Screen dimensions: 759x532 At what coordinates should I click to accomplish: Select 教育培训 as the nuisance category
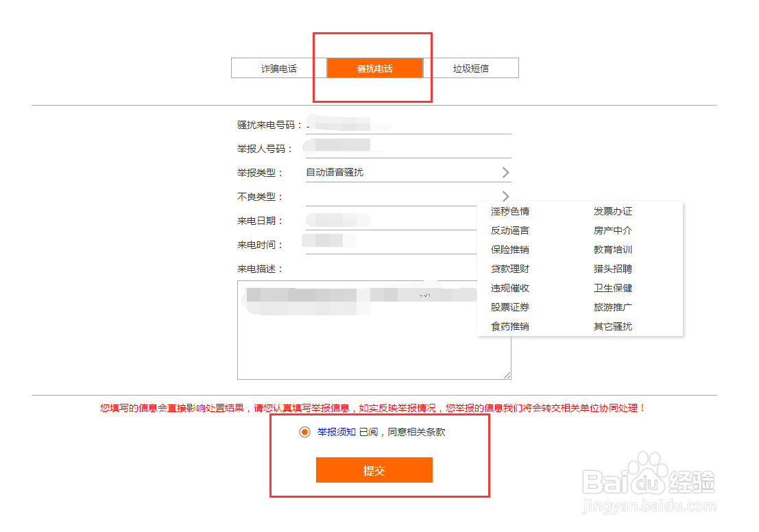pyautogui.click(x=613, y=250)
